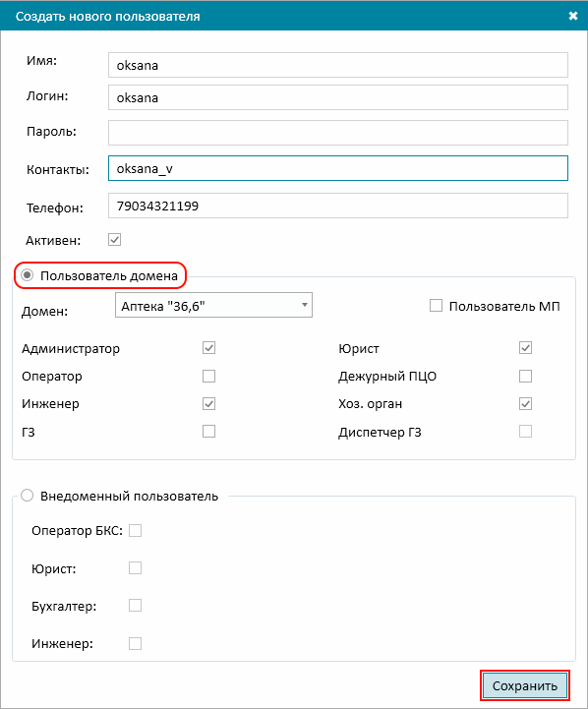Enable the Дежурный ПЦО checkbox
The height and width of the screenshot is (709, 588).
coord(525,376)
